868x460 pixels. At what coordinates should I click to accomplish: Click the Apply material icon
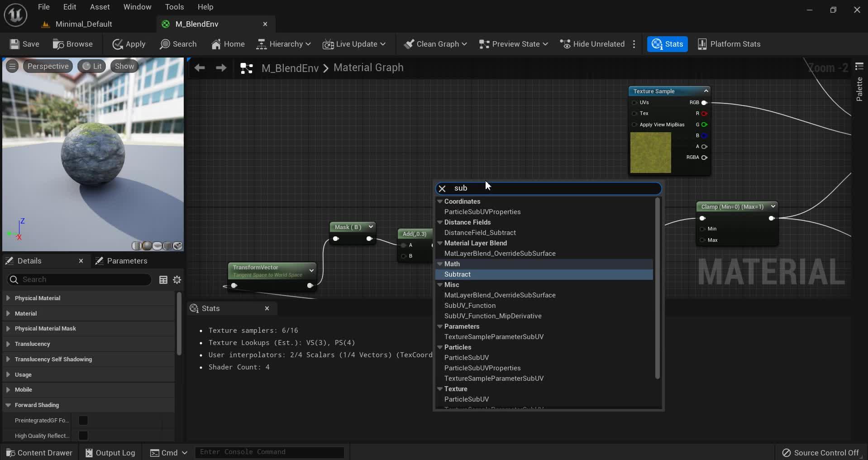tap(118, 44)
